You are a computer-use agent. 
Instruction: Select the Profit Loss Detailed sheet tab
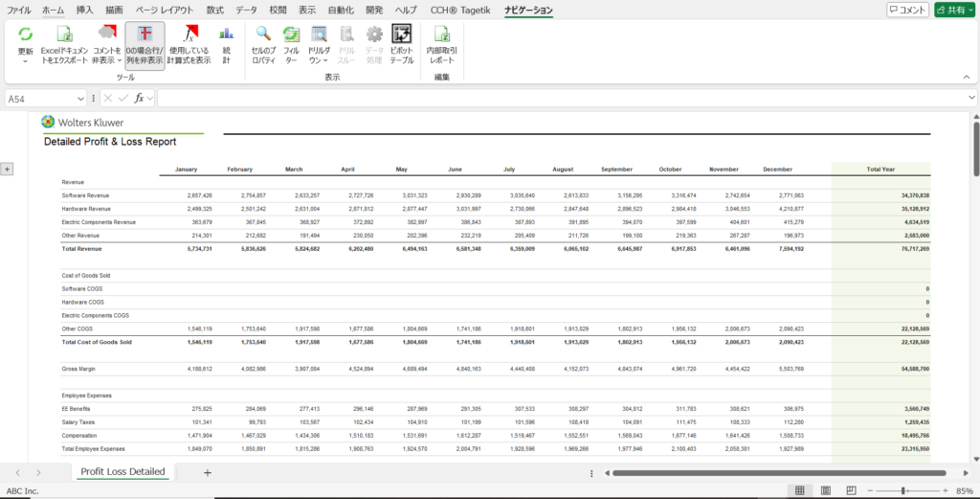(x=122, y=472)
